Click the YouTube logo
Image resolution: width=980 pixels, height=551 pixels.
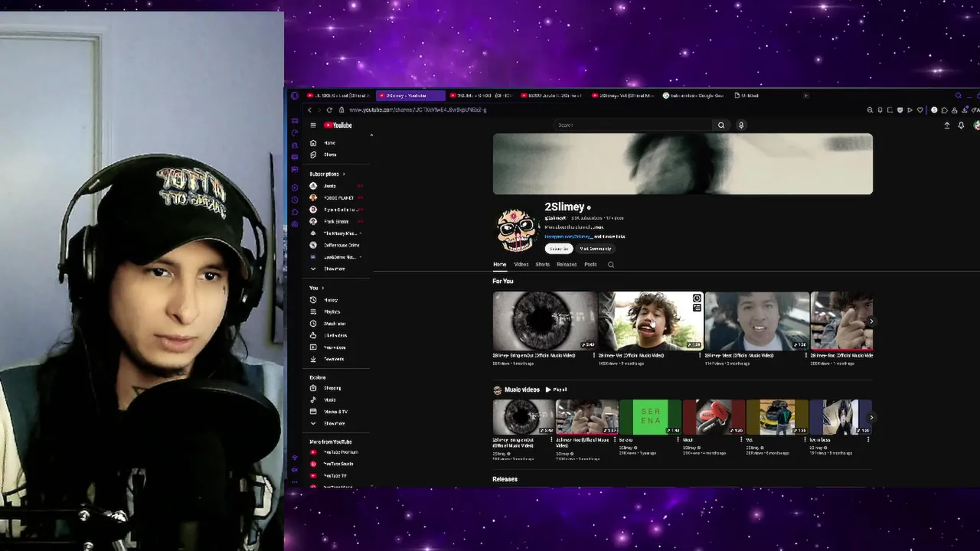(x=338, y=126)
